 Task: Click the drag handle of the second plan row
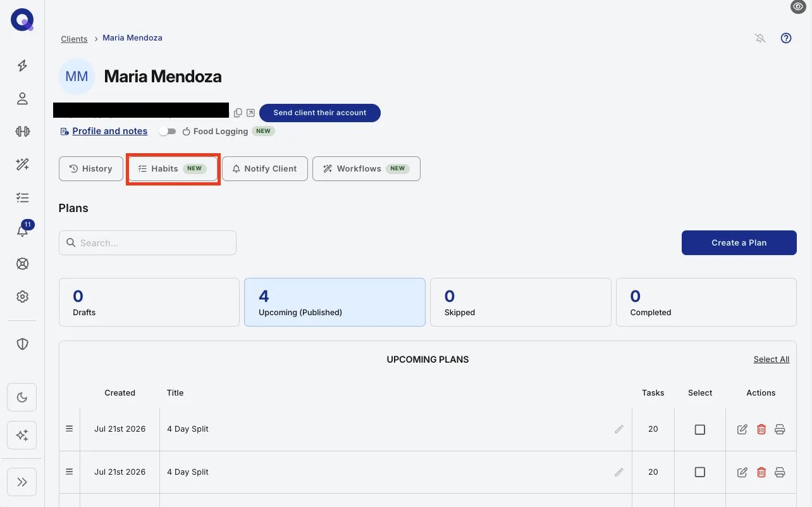click(70, 472)
